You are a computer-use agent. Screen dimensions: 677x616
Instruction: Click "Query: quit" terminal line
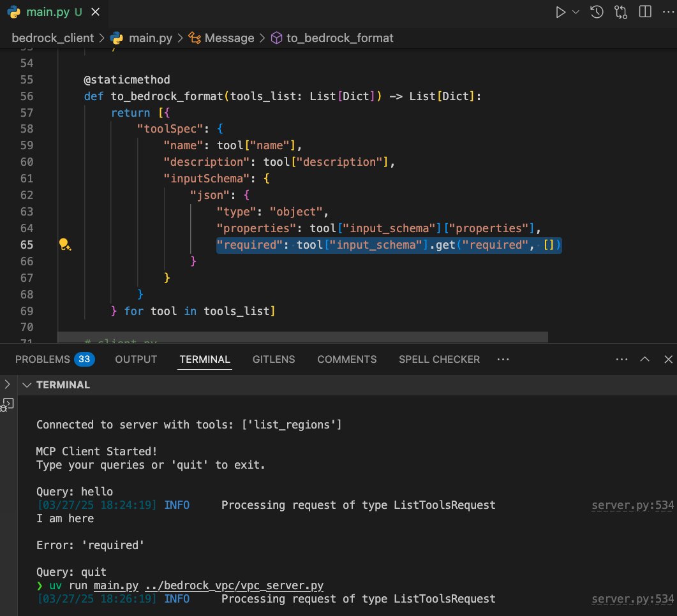[71, 572]
